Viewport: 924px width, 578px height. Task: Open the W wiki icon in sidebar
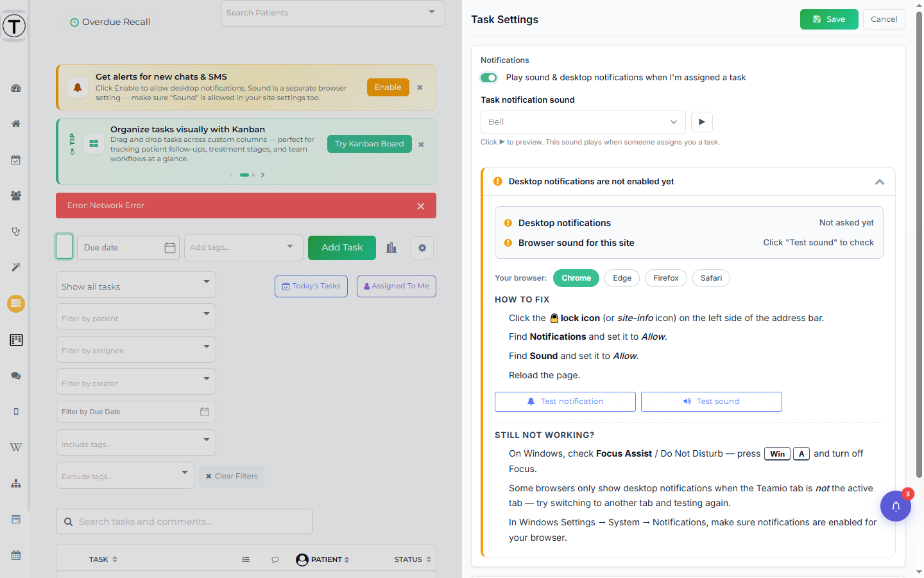[16, 448]
